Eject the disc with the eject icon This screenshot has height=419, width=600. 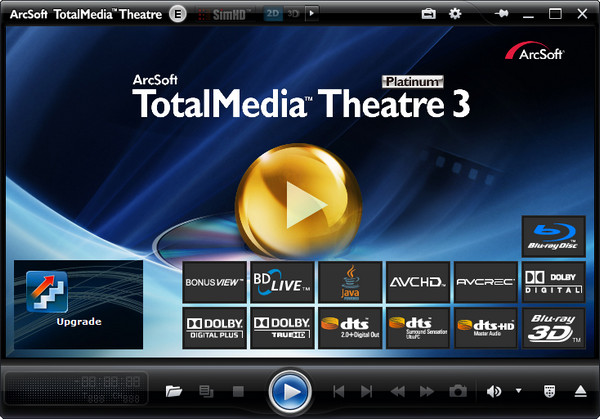580,391
